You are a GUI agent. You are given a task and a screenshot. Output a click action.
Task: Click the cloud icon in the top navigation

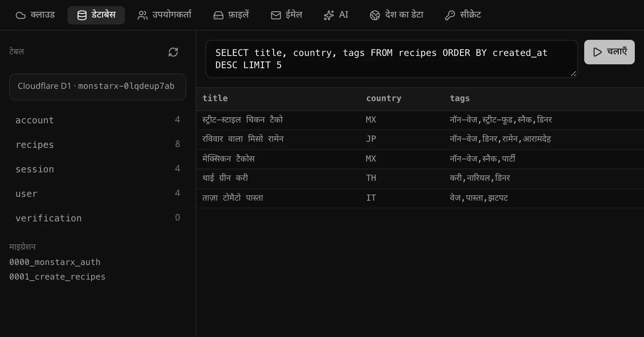pos(21,15)
